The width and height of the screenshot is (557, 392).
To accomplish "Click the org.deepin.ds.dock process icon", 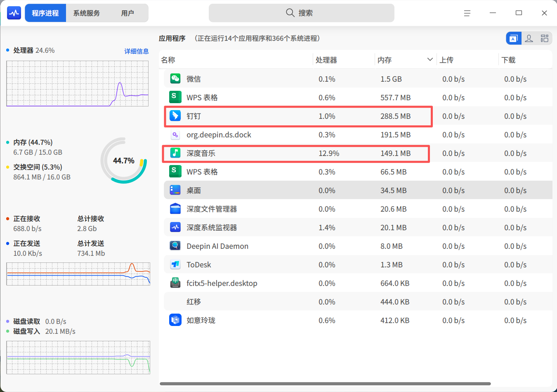I will pyautogui.click(x=175, y=135).
